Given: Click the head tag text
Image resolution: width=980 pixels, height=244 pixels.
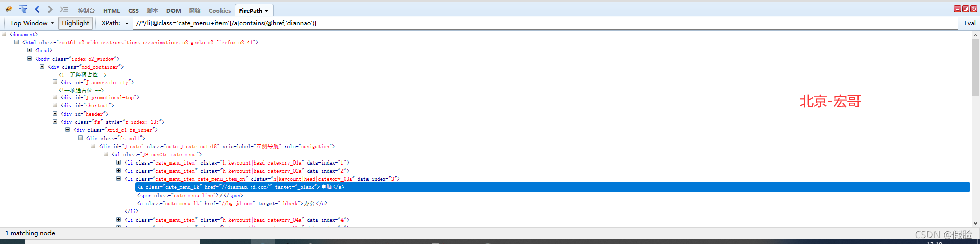Looking at the screenshot, I should click(44, 51).
